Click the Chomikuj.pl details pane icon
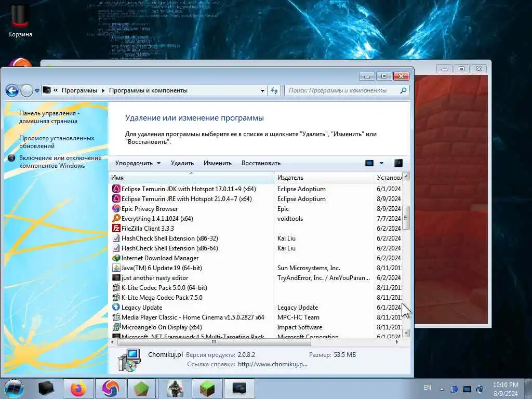The image size is (532, 399). 129,360
